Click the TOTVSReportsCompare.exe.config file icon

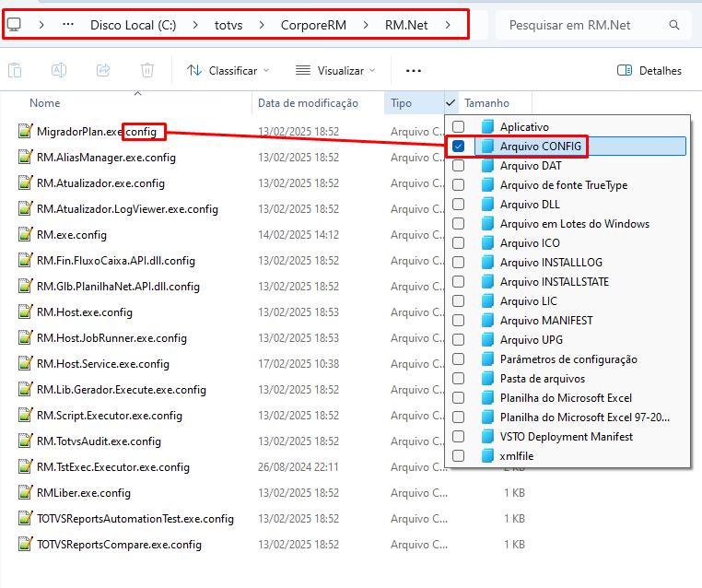(25, 544)
